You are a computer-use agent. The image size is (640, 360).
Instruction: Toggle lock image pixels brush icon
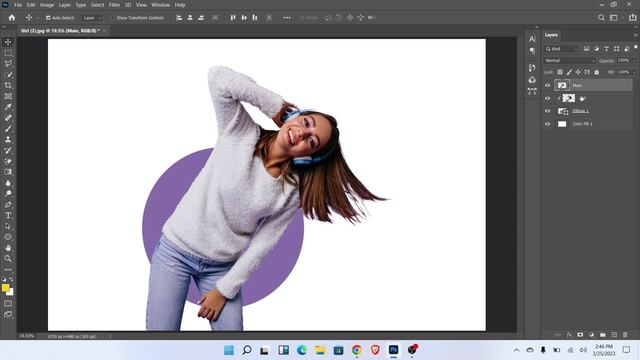(569, 72)
